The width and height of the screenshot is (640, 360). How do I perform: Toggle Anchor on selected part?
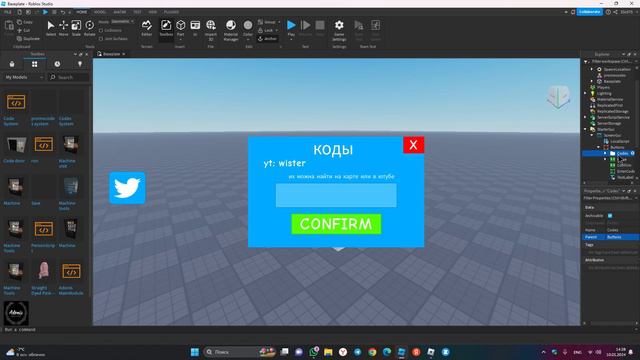pos(268,39)
